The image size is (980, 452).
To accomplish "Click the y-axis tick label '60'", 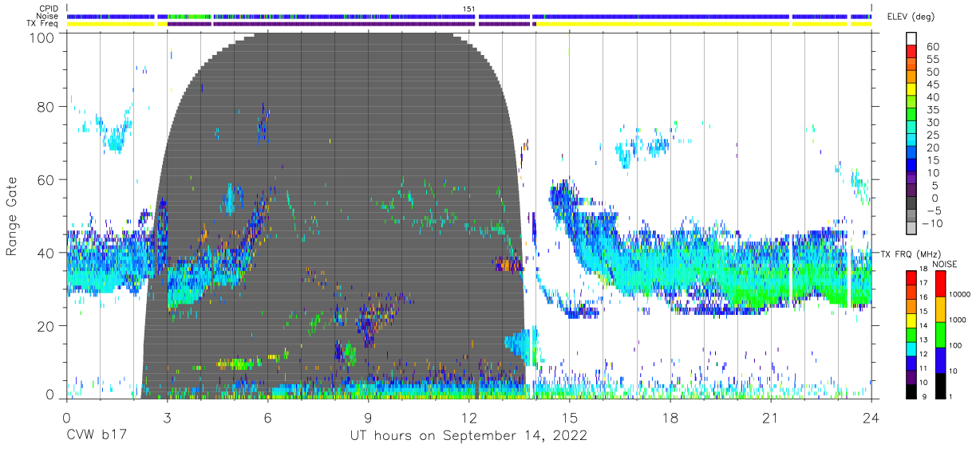I will (x=47, y=180).
